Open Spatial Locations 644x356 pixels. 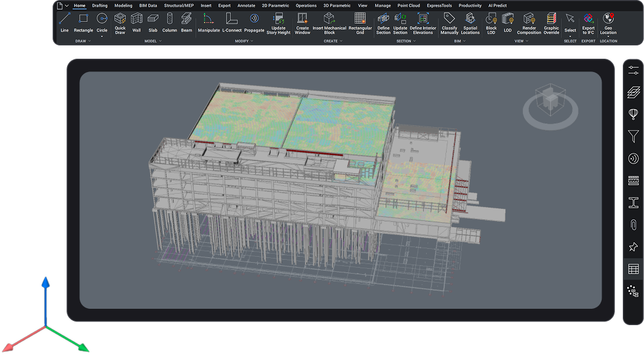pyautogui.click(x=470, y=24)
